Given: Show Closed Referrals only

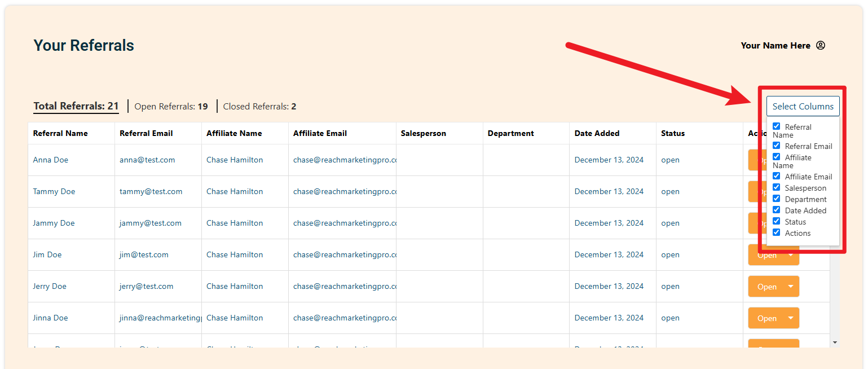Looking at the screenshot, I should (259, 107).
